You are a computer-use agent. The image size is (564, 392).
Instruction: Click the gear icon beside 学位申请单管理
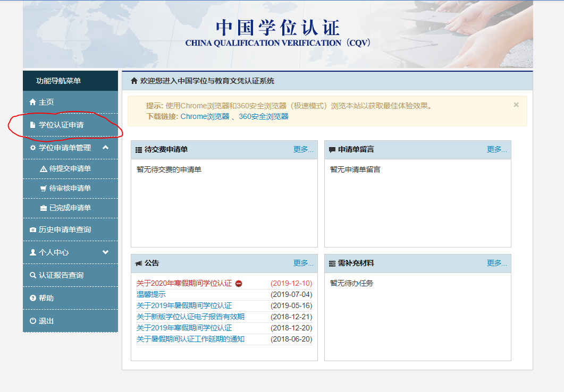(x=33, y=148)
